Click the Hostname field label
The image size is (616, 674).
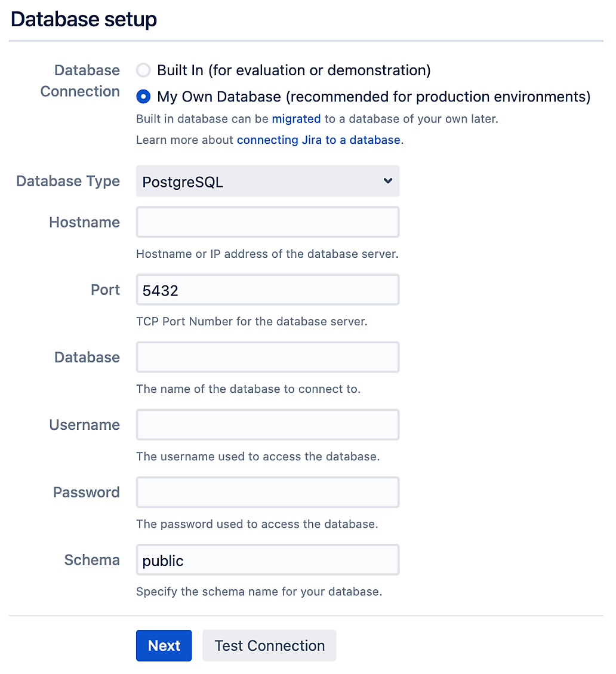coord(84,222)
